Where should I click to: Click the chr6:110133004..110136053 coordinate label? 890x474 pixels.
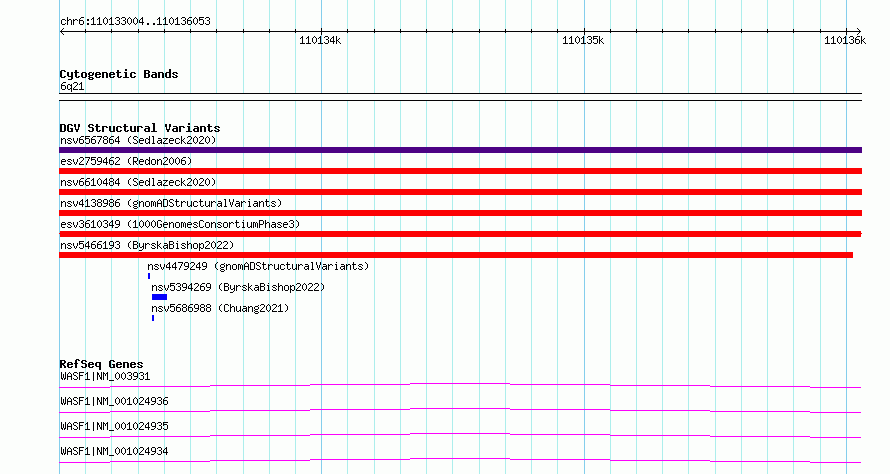pyautogui.click(x=135, y=22)
